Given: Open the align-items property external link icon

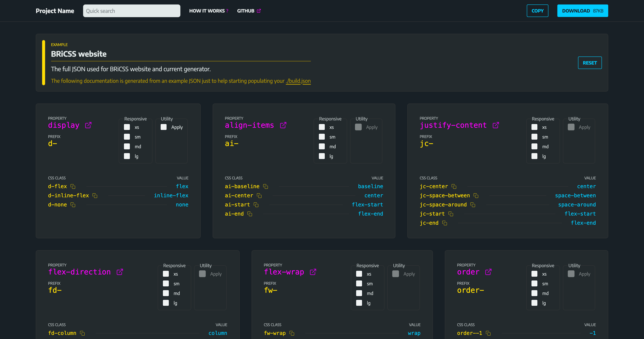Looking at the screenshot, I should 283,125.
